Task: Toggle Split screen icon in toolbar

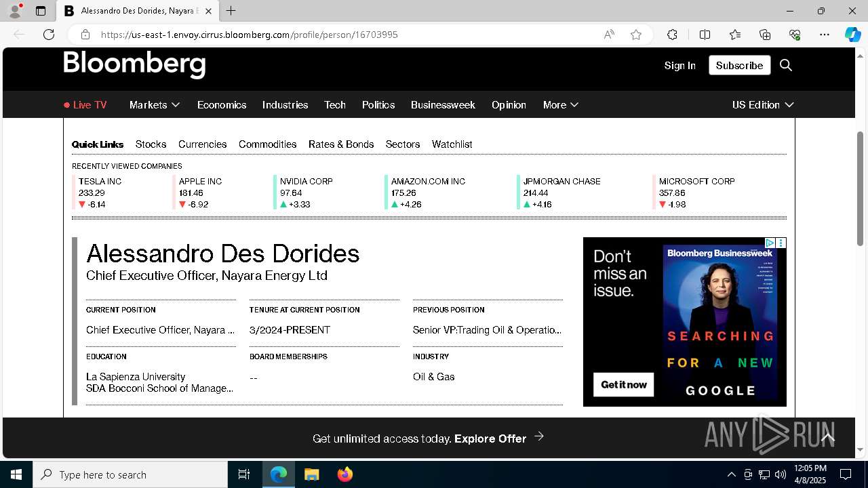Action: (705, 35)
